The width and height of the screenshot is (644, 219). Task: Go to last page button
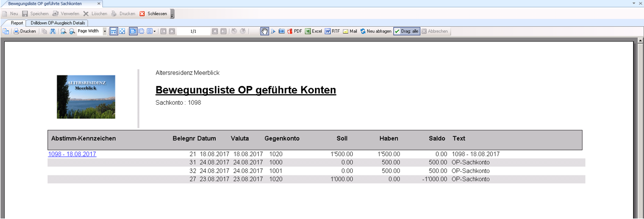point(224,31)
